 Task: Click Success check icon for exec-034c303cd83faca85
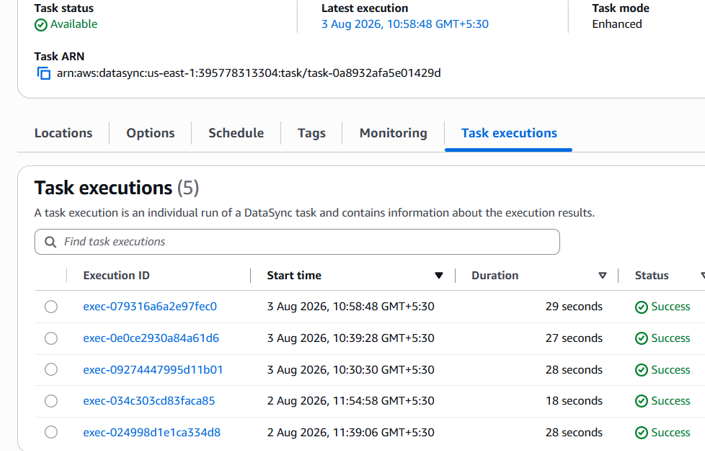tap(641, 401)
